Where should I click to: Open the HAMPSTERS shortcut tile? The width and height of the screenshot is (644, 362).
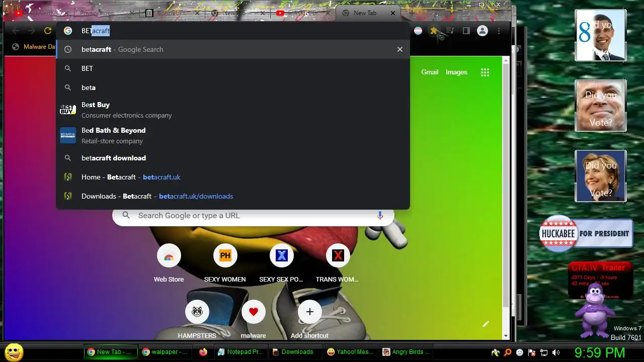(x=197, y=319)
